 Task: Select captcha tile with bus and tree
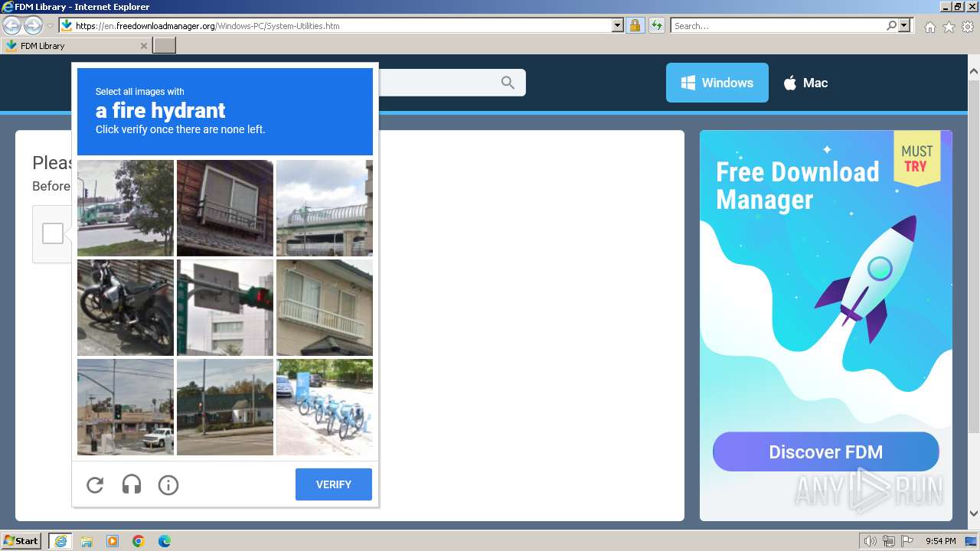[126, 208]
